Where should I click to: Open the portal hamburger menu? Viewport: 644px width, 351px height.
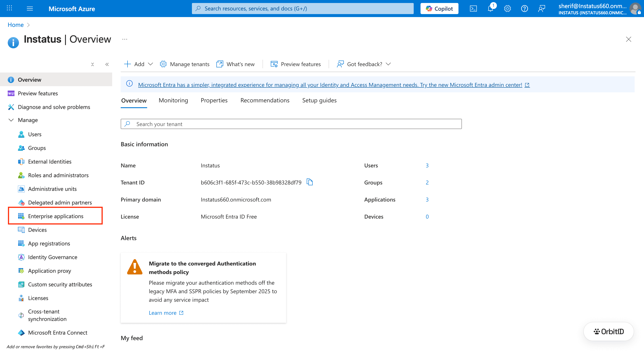tap(30, 9)
